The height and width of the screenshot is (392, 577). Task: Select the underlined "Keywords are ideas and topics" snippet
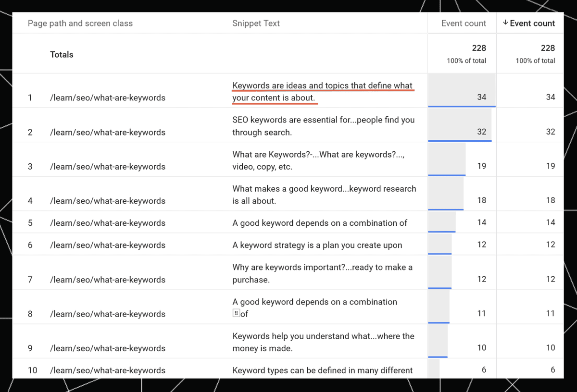pyautogui.click(x=322, y=92)
